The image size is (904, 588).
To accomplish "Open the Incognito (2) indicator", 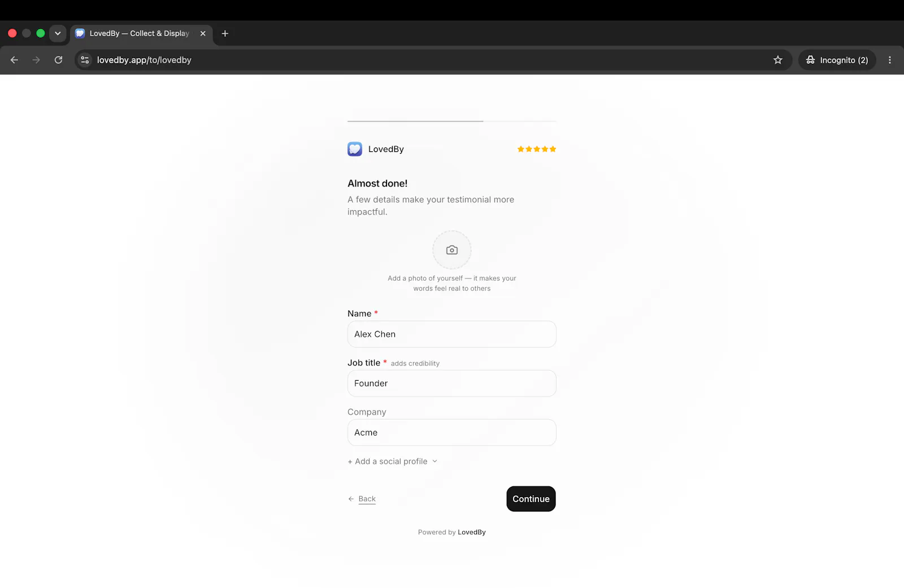I will point(837,60).
